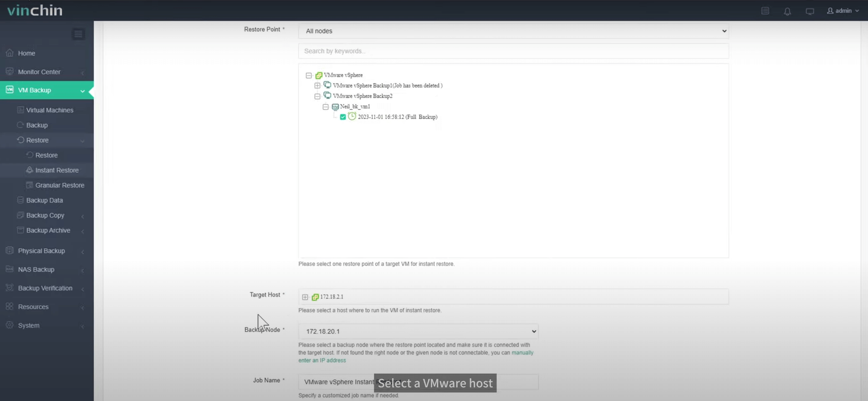Viewport: 868px width, 401px height.
Task: Collapse the VM Backup section
Action: (47, 90)
